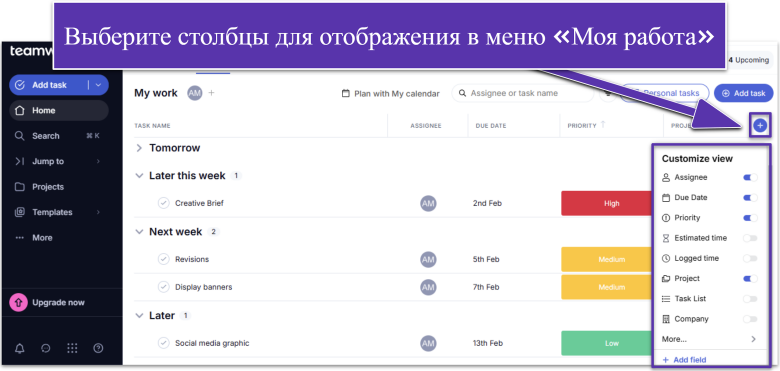780x371 pixels.
Task: Click the green Low priority tag
Action: (606, 343)
